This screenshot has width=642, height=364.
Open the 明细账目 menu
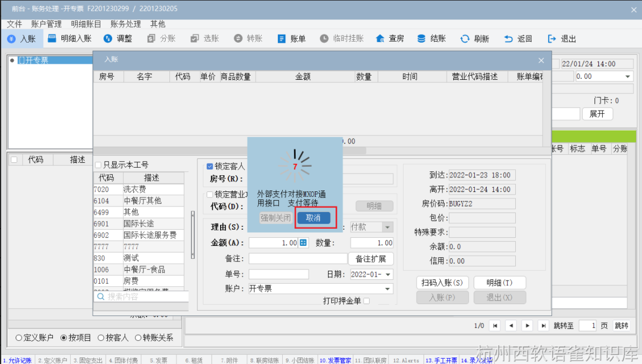(86, 24)
